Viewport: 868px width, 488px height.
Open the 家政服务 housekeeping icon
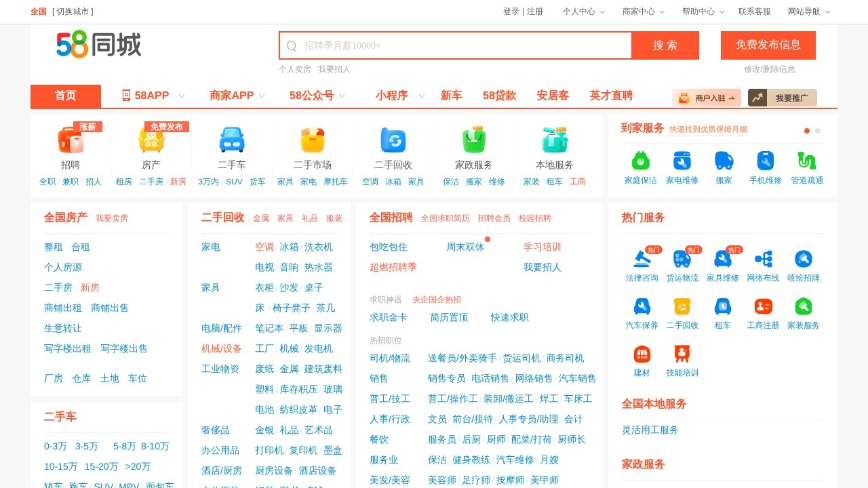coord(474,140)
